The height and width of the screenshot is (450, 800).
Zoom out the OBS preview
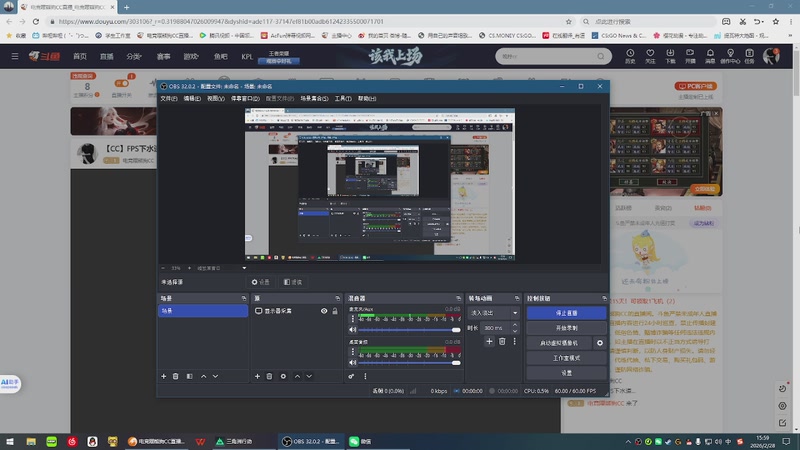tap(163, 268)
